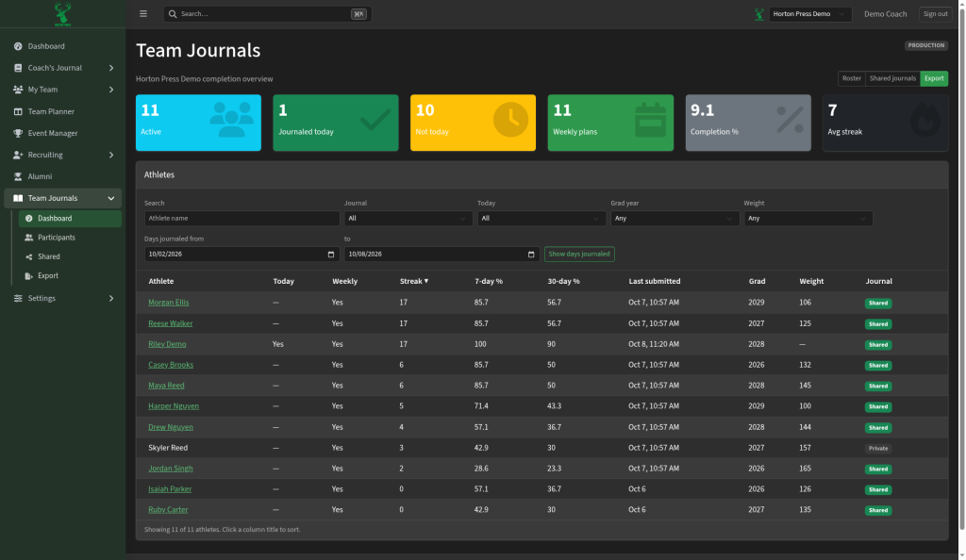
Task: Click the Alumni graduate icon
Action: (18, 176)
